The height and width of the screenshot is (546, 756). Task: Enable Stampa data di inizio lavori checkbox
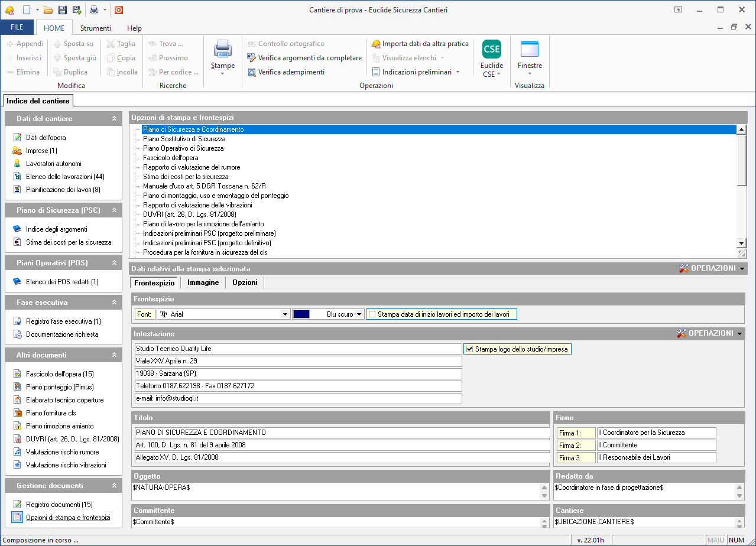coord(372,314)
